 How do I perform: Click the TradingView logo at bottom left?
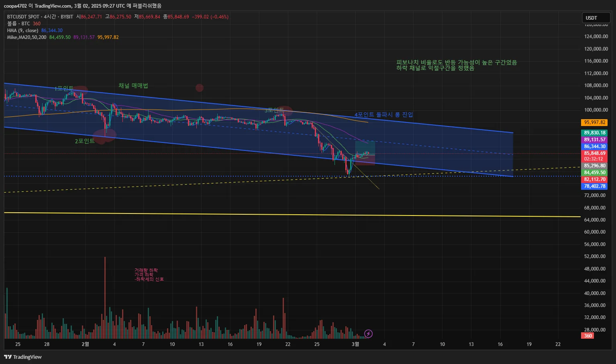[x=23, y=357]
